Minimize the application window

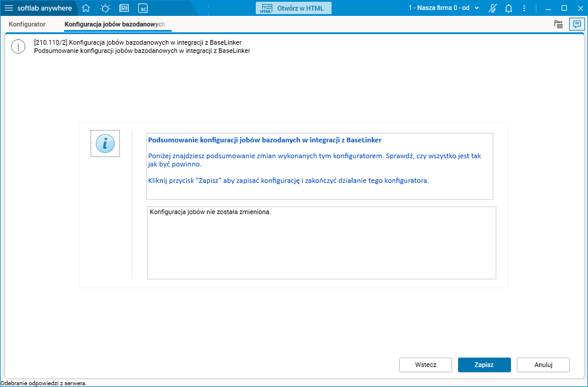[549, 8]
